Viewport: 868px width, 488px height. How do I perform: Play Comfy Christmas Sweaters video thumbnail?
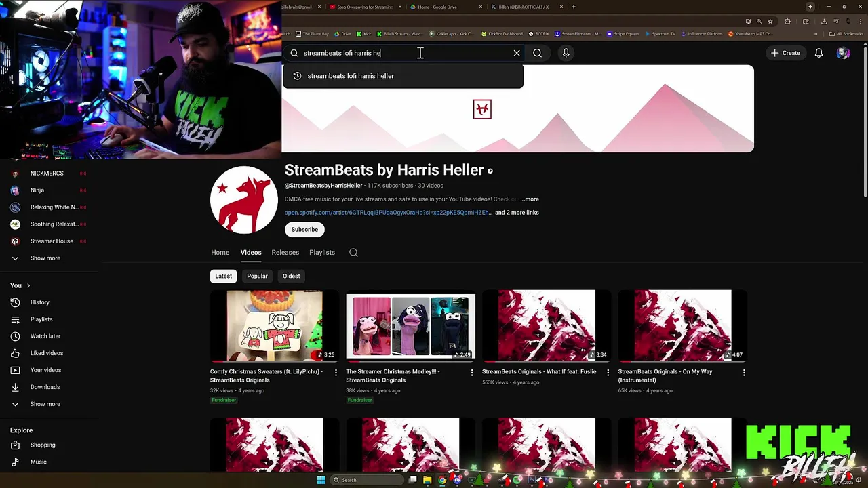[x=275, y=326]
